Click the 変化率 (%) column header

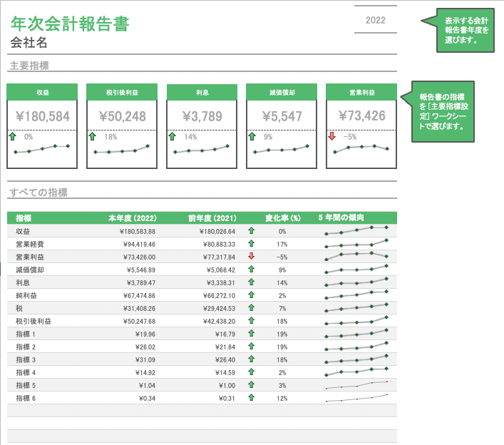pos(282,218)
